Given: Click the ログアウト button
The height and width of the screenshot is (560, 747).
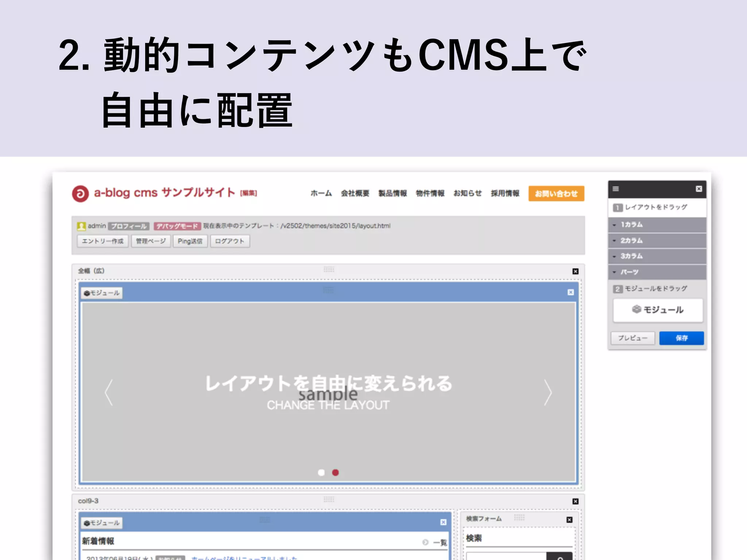Looking at the screenshot, I should coord(230,241).
